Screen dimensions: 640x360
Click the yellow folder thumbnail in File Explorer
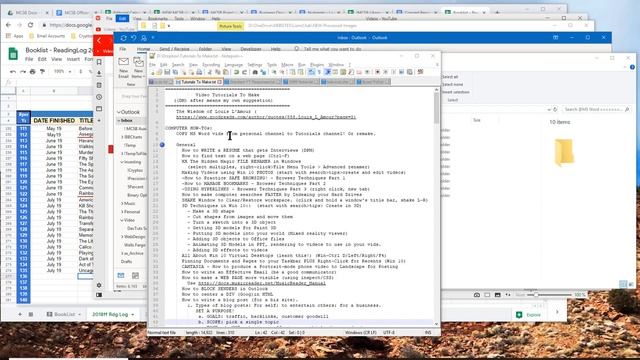[564, 152]
